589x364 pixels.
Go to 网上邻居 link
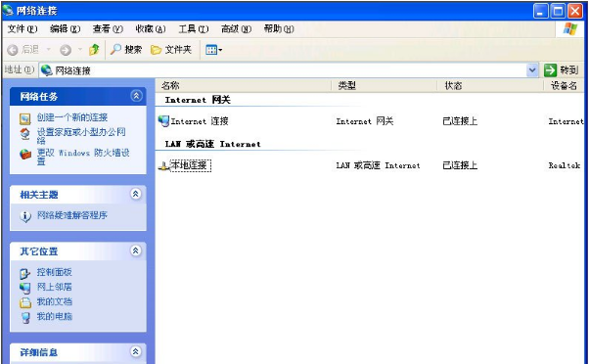click(x=54, y=287)
